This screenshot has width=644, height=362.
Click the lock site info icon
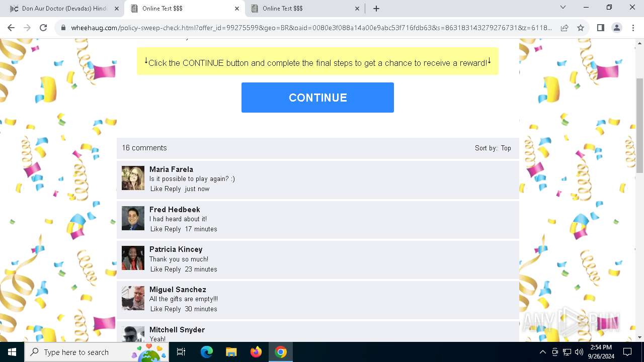coord(63,28)
